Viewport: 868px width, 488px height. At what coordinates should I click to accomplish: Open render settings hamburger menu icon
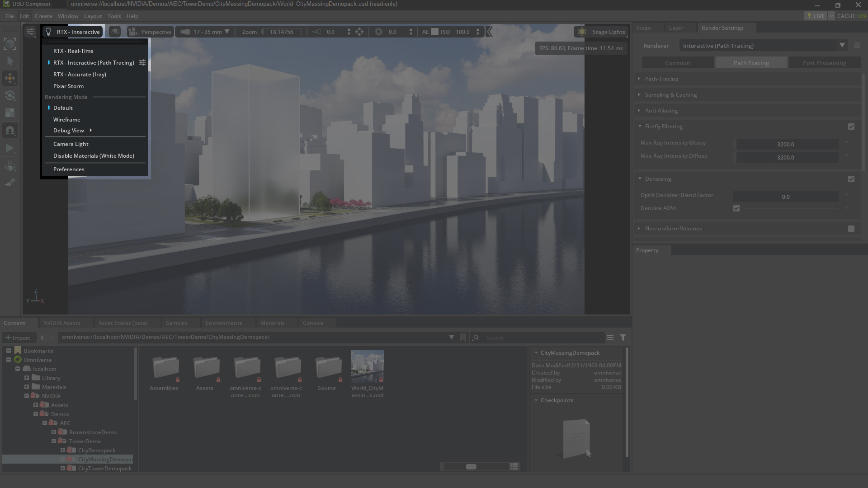coord(857,45)
